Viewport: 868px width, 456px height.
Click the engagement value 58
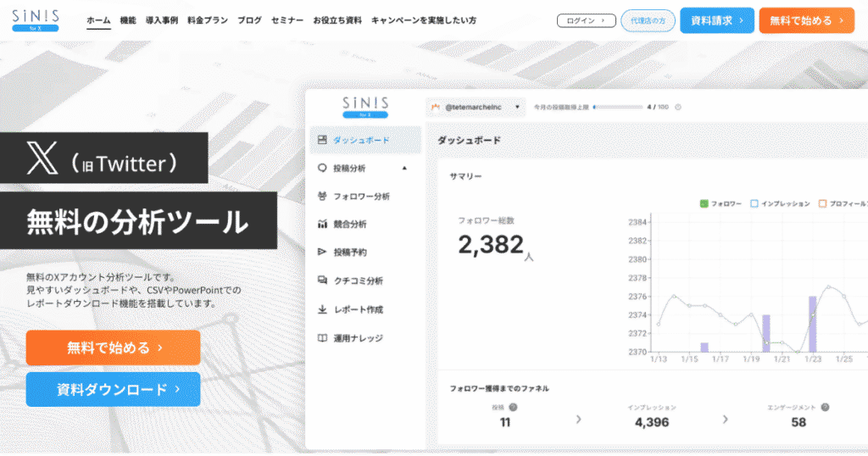click(798, 422)
